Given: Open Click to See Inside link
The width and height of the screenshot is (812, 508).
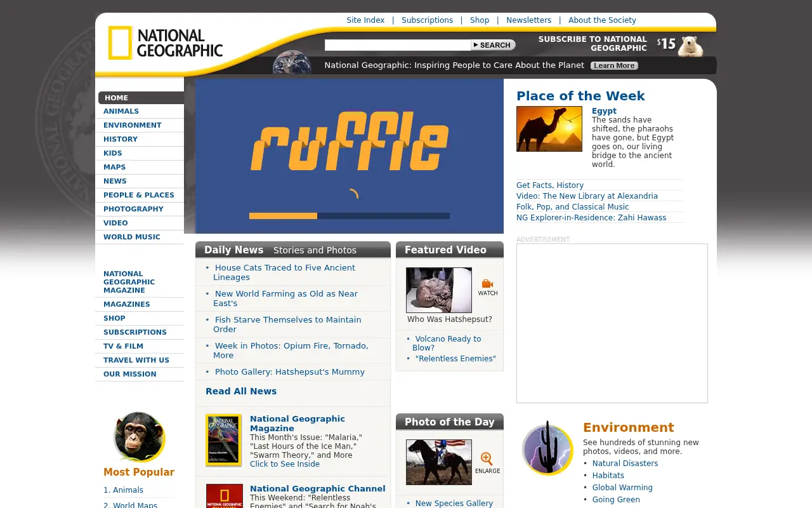Looking at the screenshot, I should click(x=285, y=464).
